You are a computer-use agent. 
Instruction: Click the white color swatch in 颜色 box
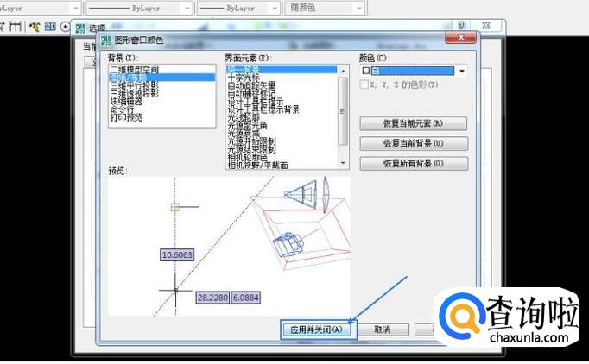pyautogui.click(x=365, y=71)
